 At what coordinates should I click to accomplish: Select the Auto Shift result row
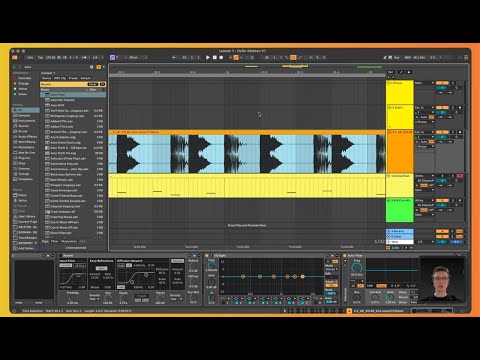[73, 105]
